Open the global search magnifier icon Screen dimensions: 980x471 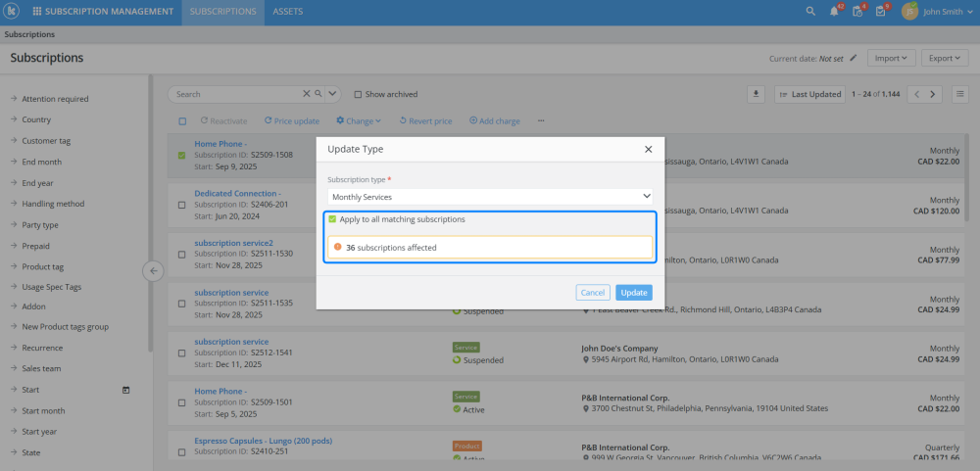[x=809, y=12]
